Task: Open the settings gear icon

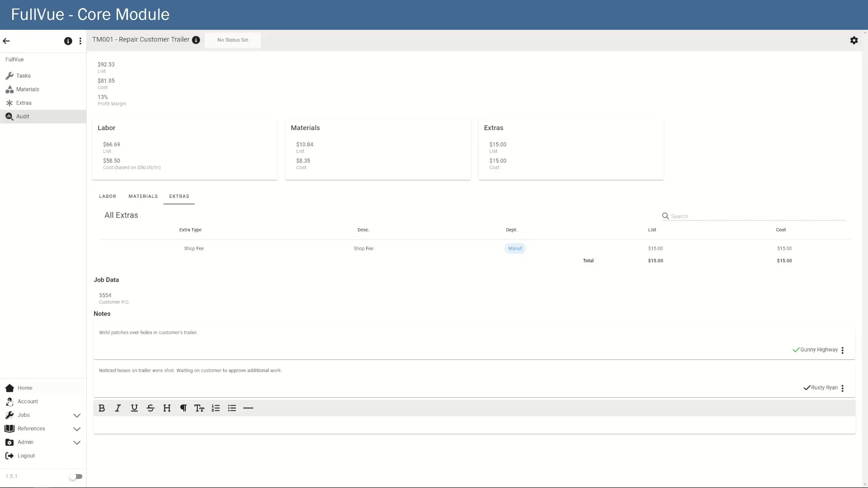Action: coord(854,41)
